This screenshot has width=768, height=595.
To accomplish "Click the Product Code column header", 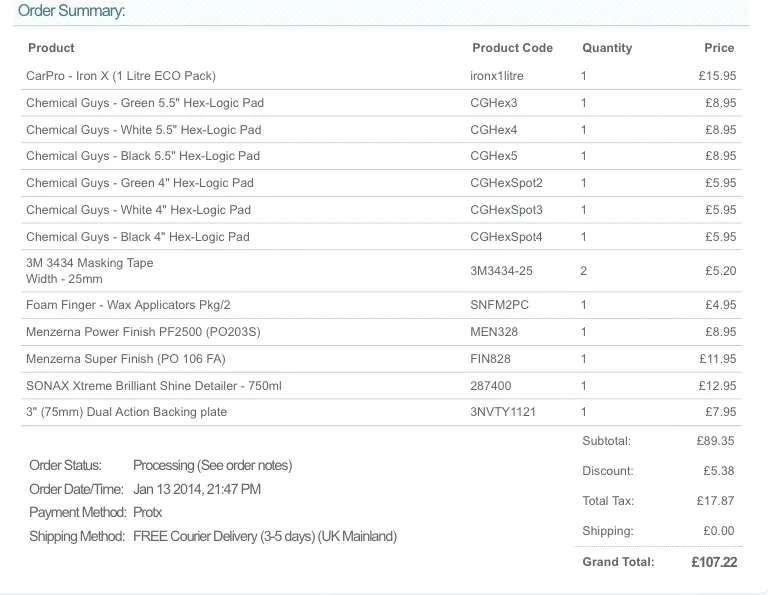I will point(512,48).
